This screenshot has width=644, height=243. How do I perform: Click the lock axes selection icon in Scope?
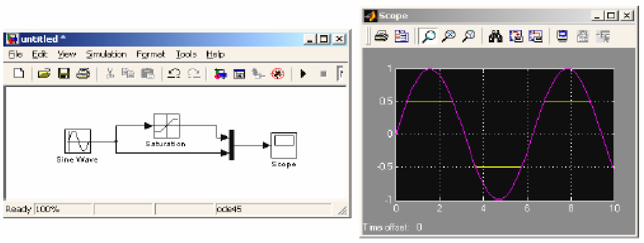click(583, 37)
